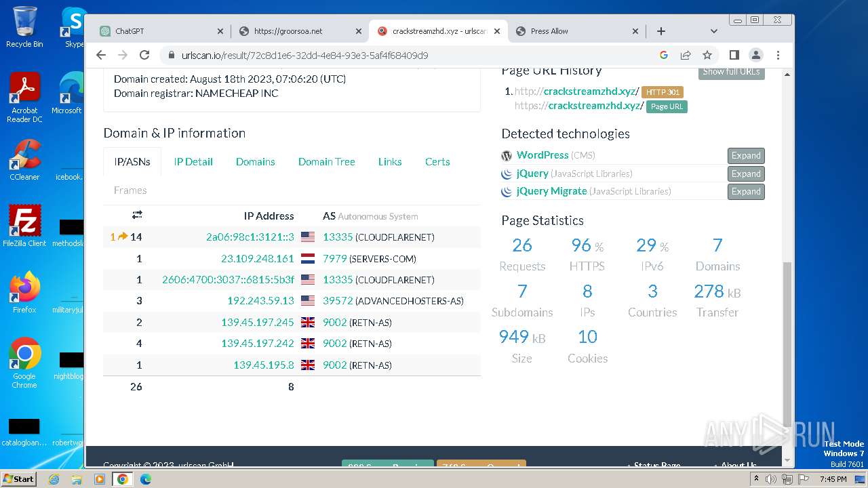The image size is (868, 488).
Task: Open the Windows Start menu
Action: tap(18, 479)
